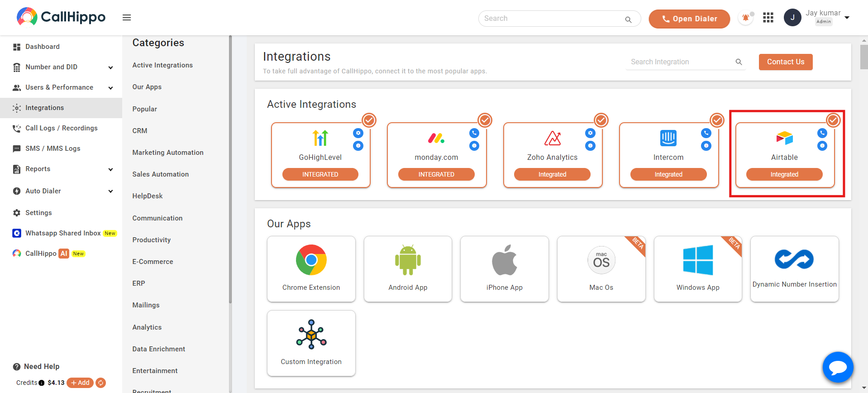The height and width of the screenshot is (393, 868).
Task: Click the Need Help link
Action: coord(36,367)
